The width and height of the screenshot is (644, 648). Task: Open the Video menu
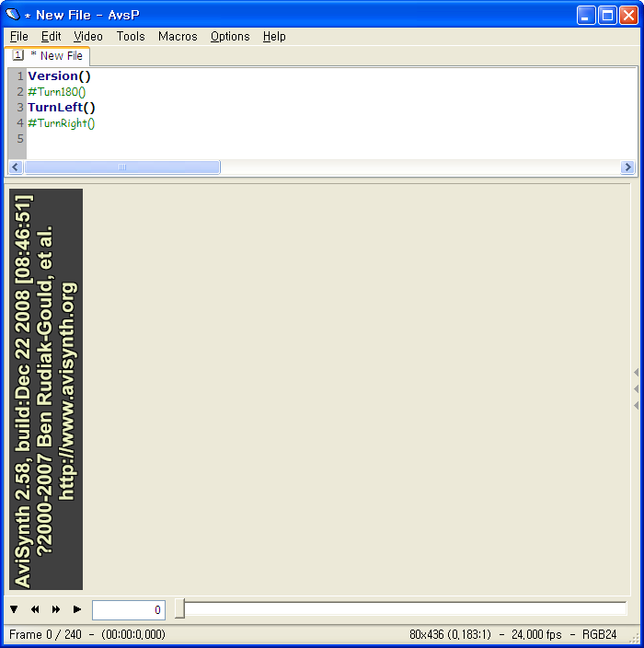pos(88,37)
